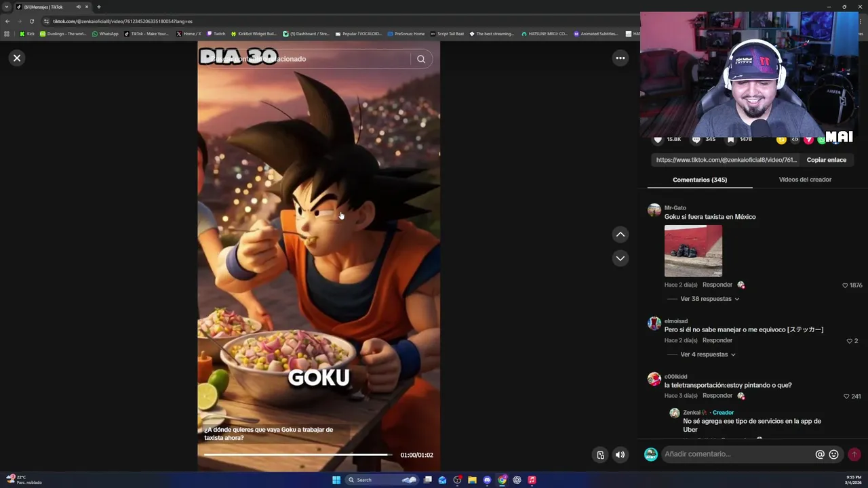Open the PreSonus: Home bookmark
Viewport: 868px width, 488px height.
click(406, 34)
